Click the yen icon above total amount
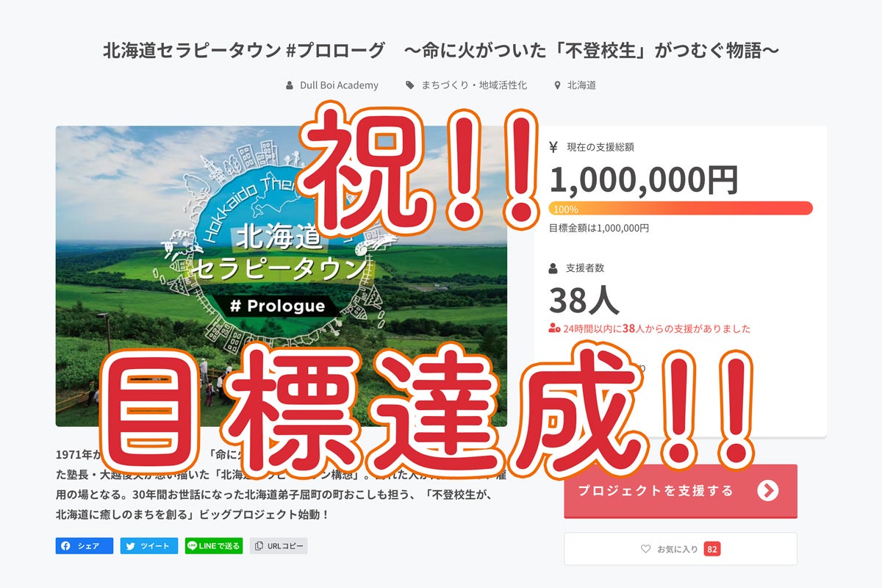The image size is (882, 588). pyautogui.click(x=553, y=147)
